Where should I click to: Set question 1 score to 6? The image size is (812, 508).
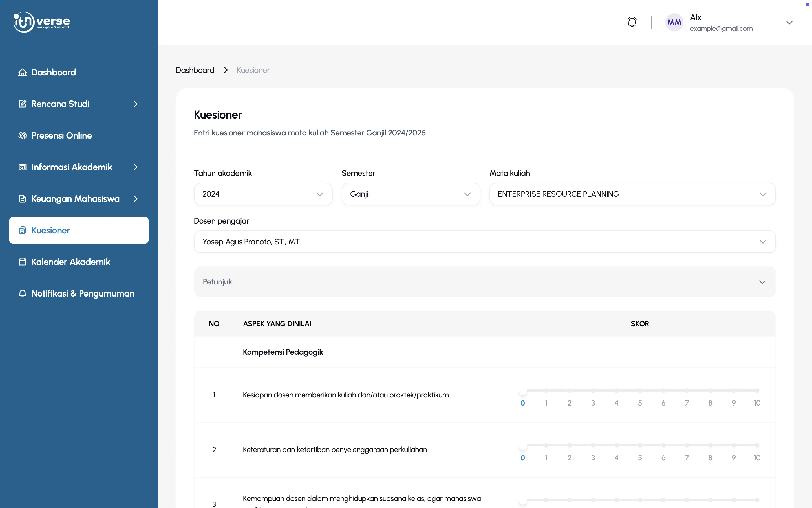point(663,391)
